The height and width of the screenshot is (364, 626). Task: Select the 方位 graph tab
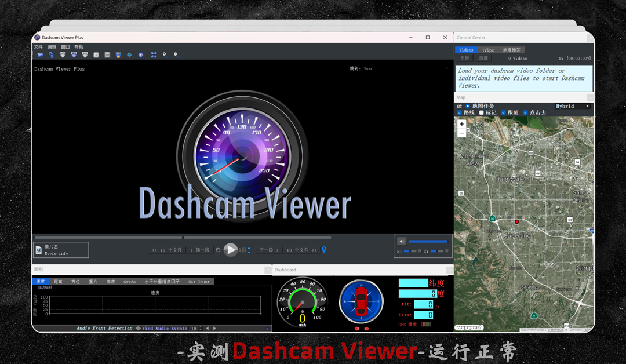tap(75, 281)
